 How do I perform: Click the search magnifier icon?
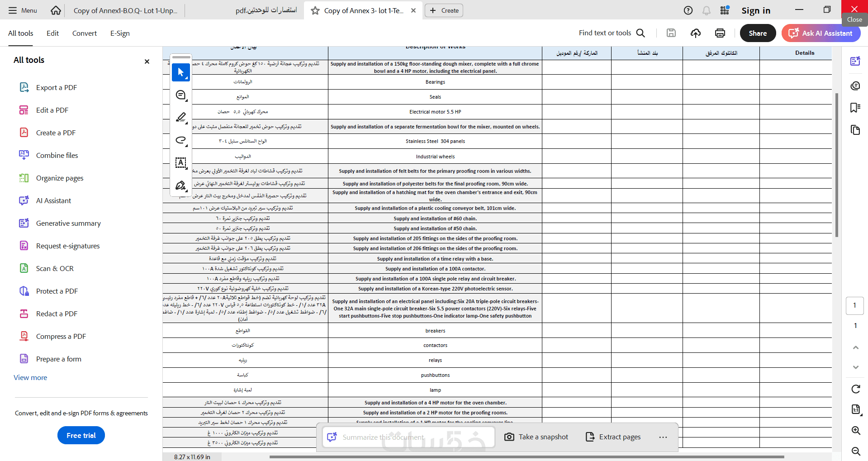640,33
